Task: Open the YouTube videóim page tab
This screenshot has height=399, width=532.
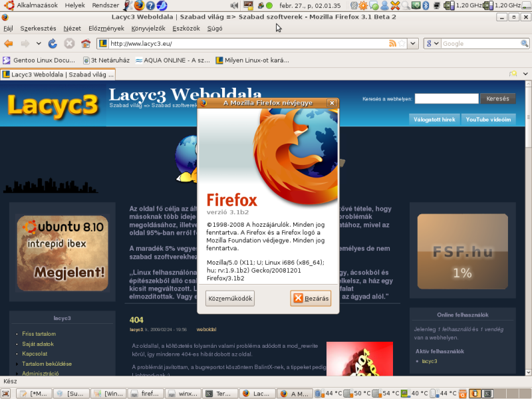Action: point(488,120)
